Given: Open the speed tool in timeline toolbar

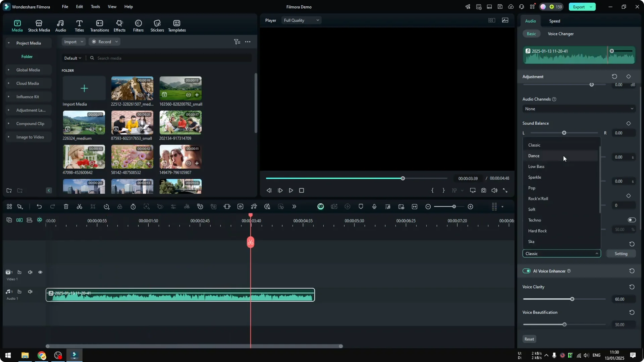Looking at the screenshot, I should tap(106, 206).
